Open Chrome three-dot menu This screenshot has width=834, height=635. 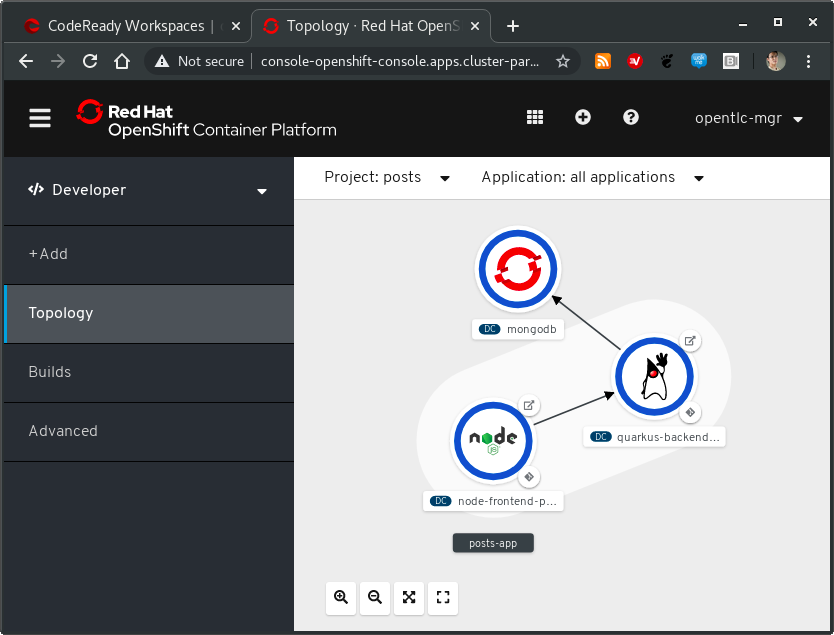pos(808,62)
